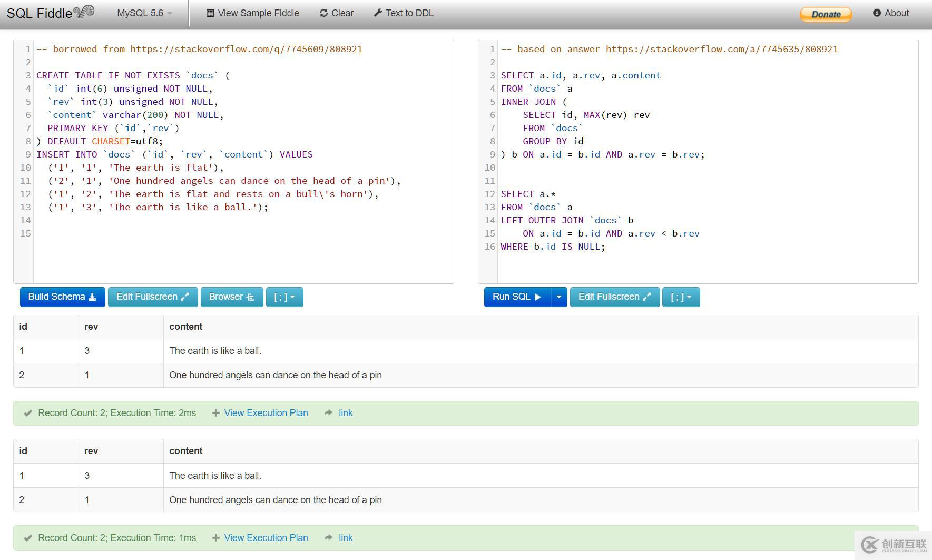Image resolution: width=932 pixels, height=560 pixels.
Task: View Execution Plan for first result
Action: pyautogui.click(x=266, y=413)
